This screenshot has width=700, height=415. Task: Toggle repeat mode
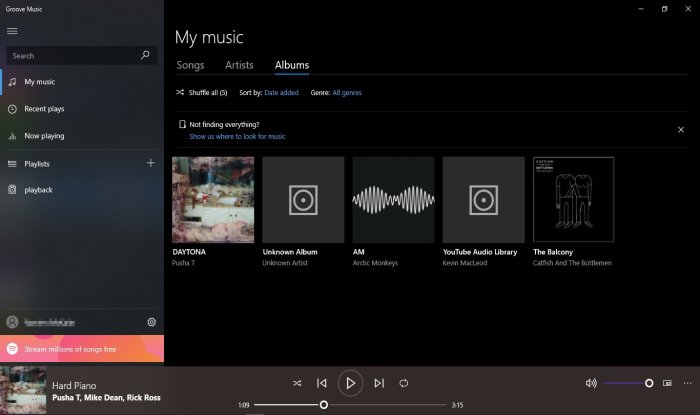click(x=404, y=383)
